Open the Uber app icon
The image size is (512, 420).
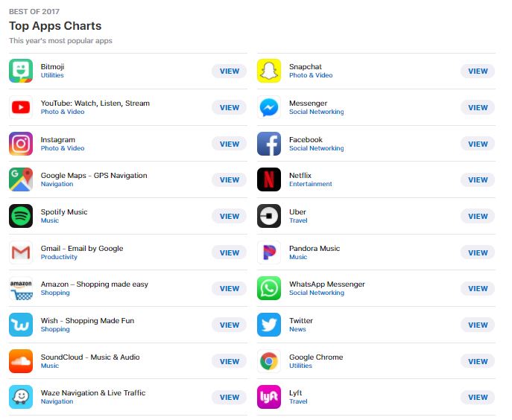tap(269, 216)
